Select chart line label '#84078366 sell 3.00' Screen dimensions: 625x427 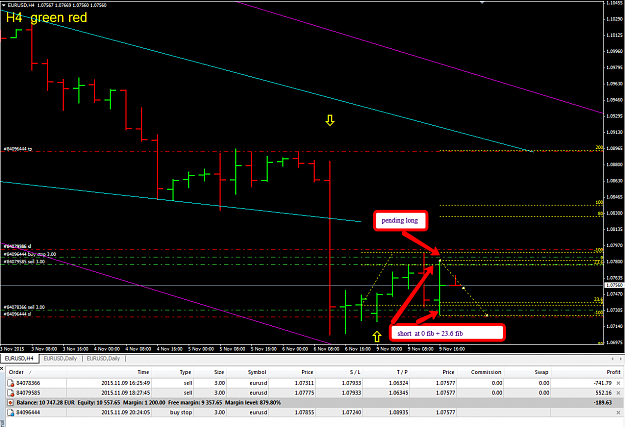pos(24,307)
